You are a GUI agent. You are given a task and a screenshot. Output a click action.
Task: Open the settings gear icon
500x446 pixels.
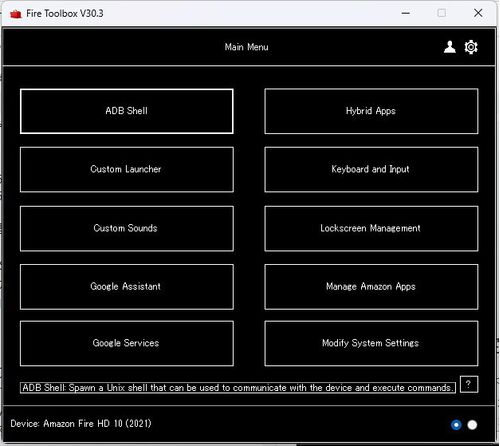pyautogui.click(x=471, y=47)
